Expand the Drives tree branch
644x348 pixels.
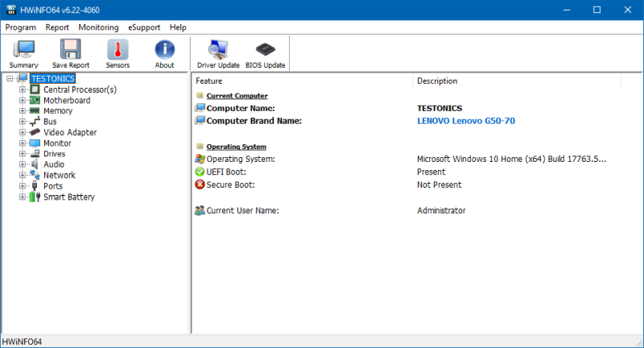coord(23,154)
